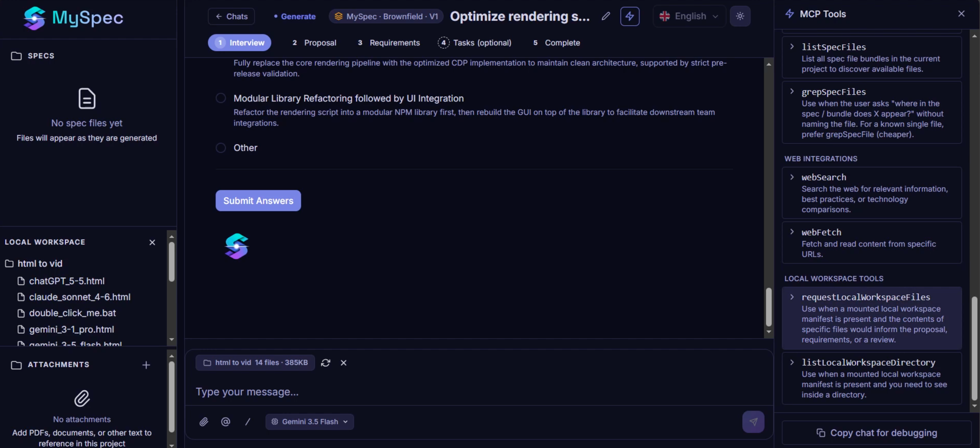The width and height of the screenshot is (980, 448).
Task: Open claude_sonnet_4-6.html in workspace tree
Action: (80, 297)
